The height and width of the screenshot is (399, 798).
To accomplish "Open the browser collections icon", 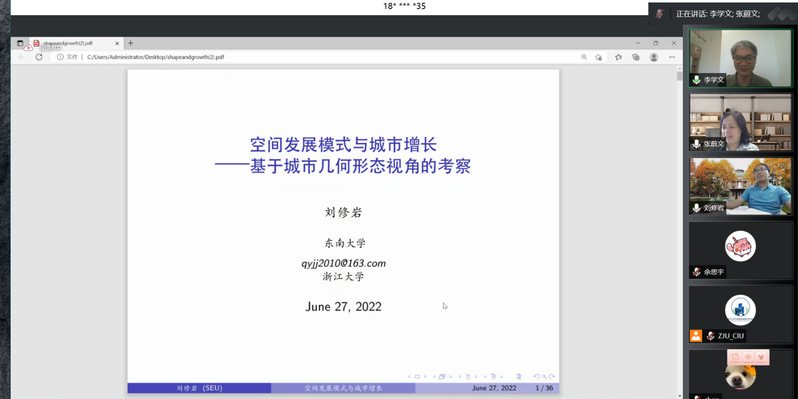I will point(636,57).
